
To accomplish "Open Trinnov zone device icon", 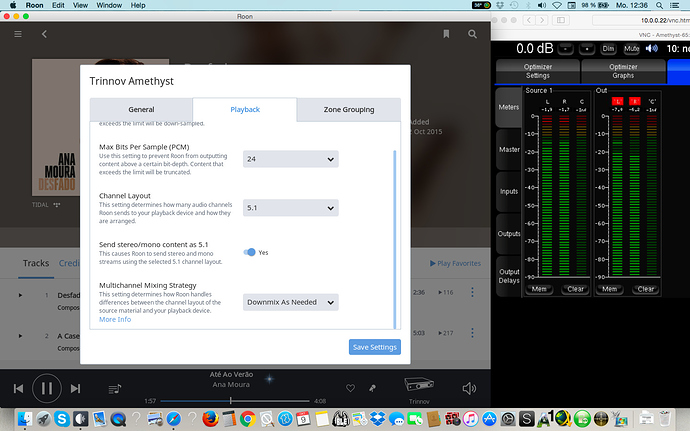I will [419, 385].
